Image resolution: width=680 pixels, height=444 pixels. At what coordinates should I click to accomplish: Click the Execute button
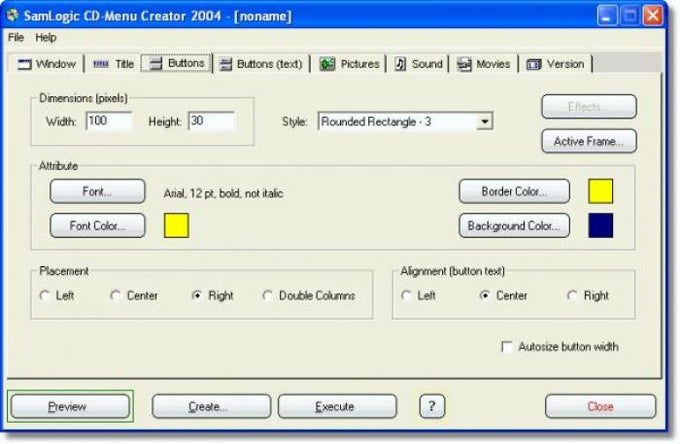pyautogui.click(x=337, y=406)
